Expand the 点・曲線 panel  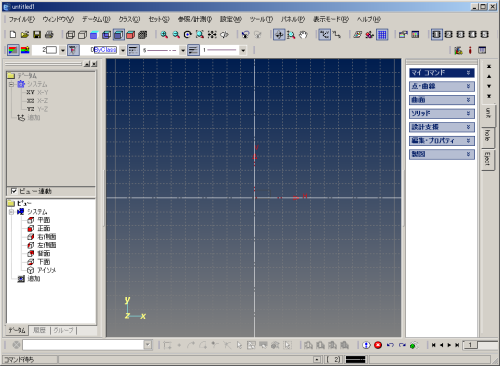click(x=441, y=86)
